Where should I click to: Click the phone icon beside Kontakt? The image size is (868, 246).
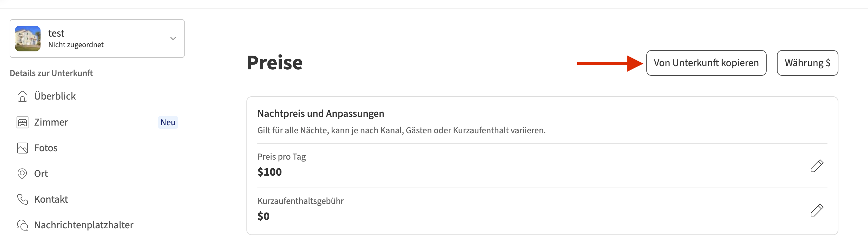[22, 199]
